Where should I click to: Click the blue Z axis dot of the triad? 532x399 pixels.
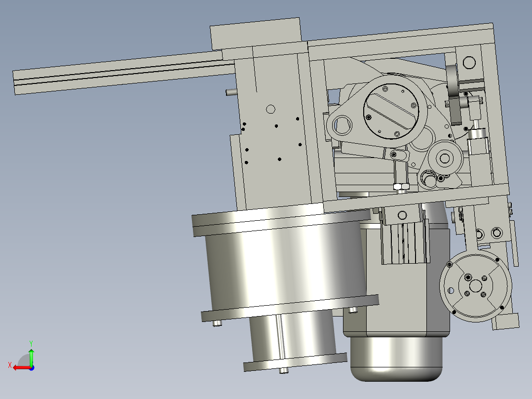32,368
